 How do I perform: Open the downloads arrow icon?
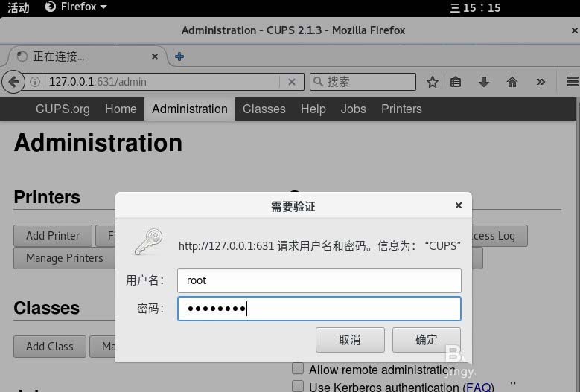483,82
